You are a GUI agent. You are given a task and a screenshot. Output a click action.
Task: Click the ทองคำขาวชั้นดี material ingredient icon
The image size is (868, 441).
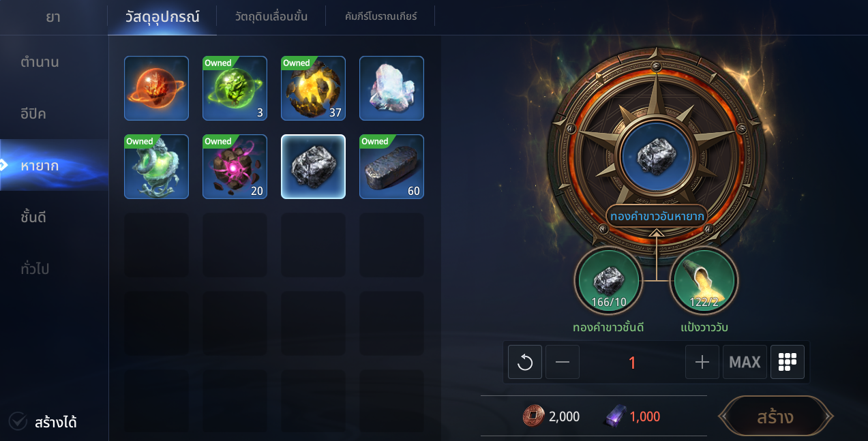(x=608, y=280)
